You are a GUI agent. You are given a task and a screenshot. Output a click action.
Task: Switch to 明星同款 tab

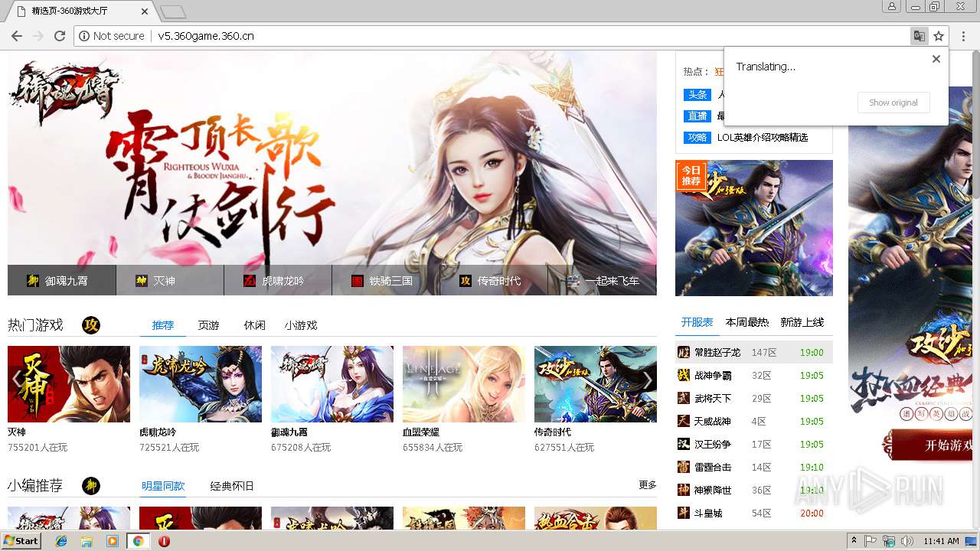click(x=163, y=486)
